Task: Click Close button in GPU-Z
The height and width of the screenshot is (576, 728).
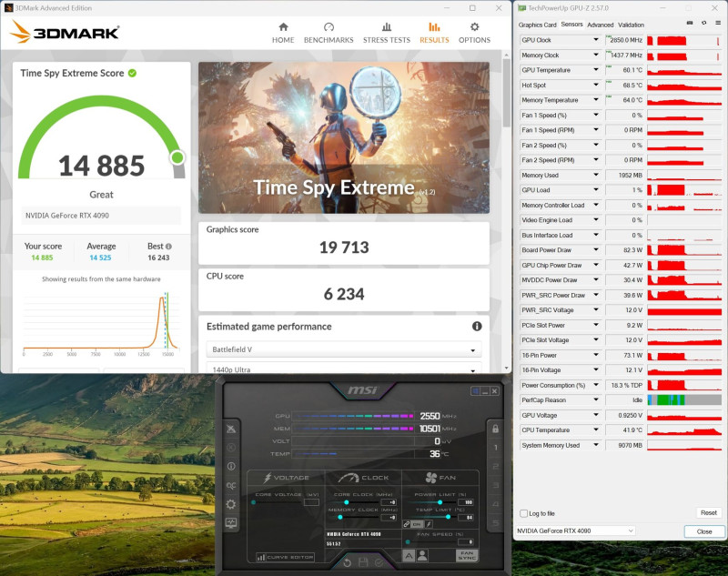Action: (703, 531)
